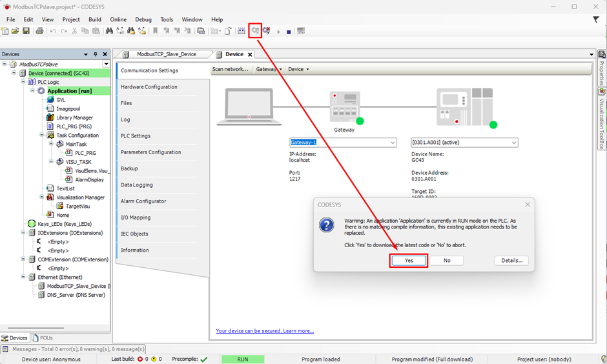Viewport: 607px width, 364px height.
Task: Click the filter funnel icon at top right
Action: (x=596, y=19)
